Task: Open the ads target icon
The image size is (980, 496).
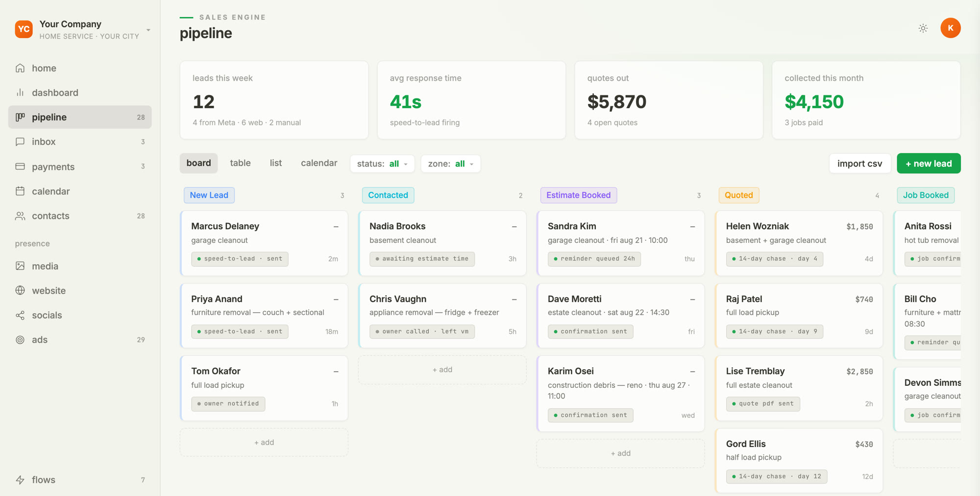Action: (x=20, y=340)
